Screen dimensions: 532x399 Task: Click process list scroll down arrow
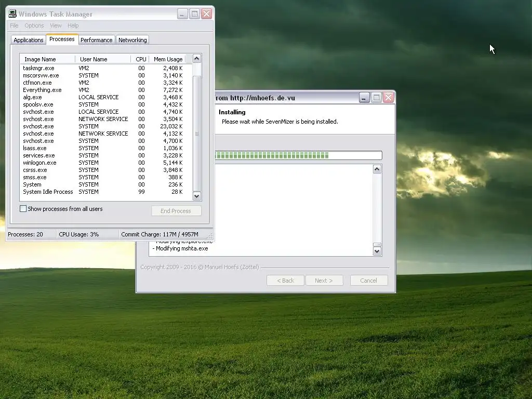197,196
